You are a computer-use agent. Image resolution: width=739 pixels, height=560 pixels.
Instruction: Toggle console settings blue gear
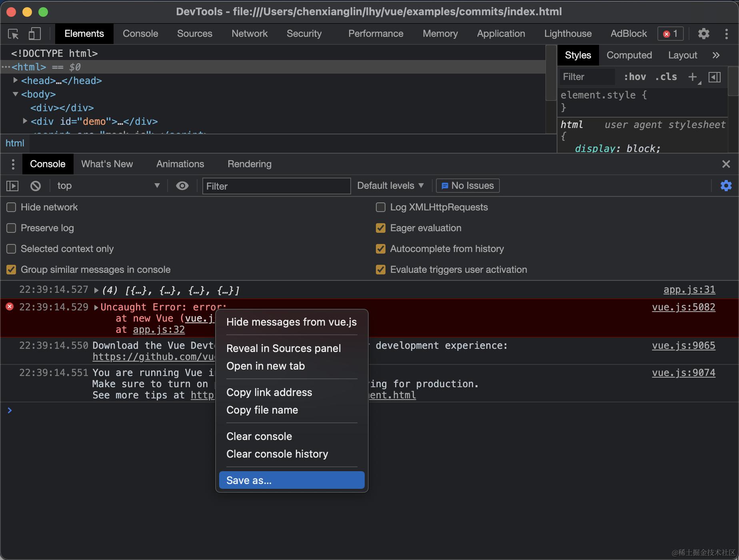(x=726, y=186)
